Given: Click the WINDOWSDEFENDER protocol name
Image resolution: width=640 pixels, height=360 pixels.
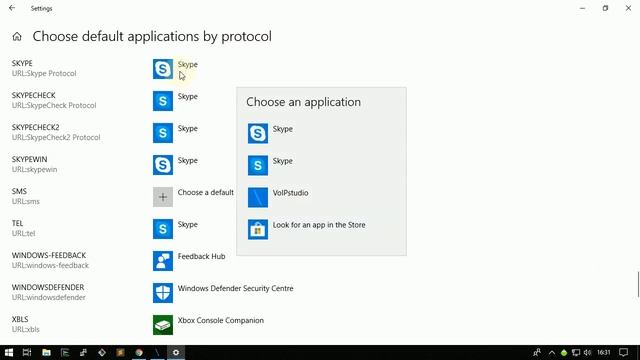Looking at the screenshot, I should point(48,287).
